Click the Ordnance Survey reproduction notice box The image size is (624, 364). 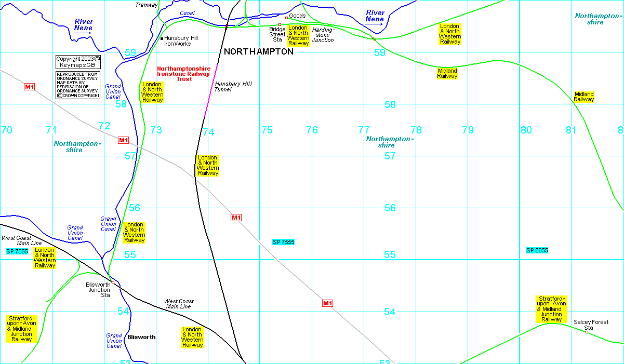point(78,85)
